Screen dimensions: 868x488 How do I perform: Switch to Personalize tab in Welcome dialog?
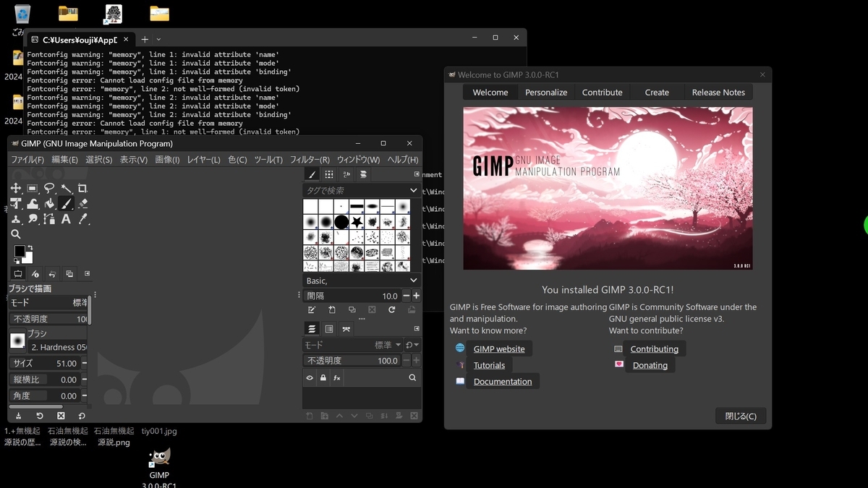pos(546,93)
